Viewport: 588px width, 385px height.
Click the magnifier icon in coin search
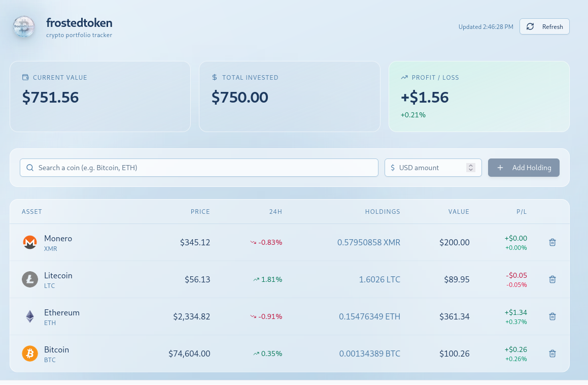(x=30, y=168)
